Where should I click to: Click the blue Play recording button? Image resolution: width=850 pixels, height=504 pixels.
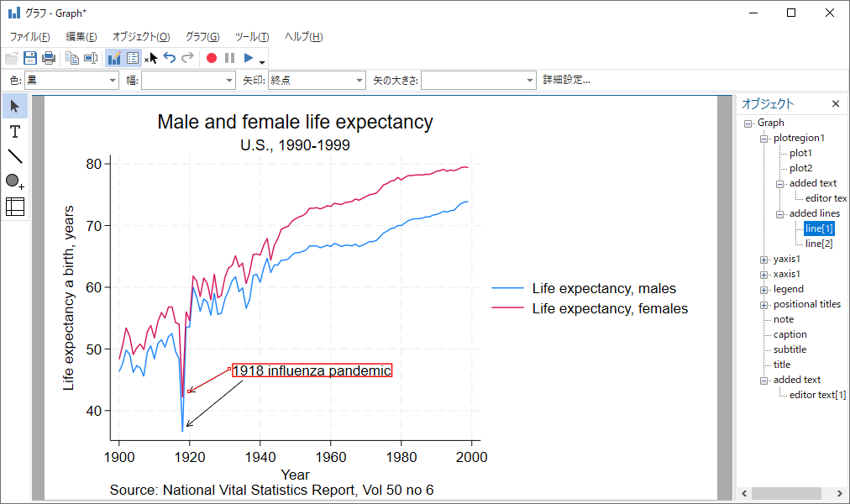249,58
